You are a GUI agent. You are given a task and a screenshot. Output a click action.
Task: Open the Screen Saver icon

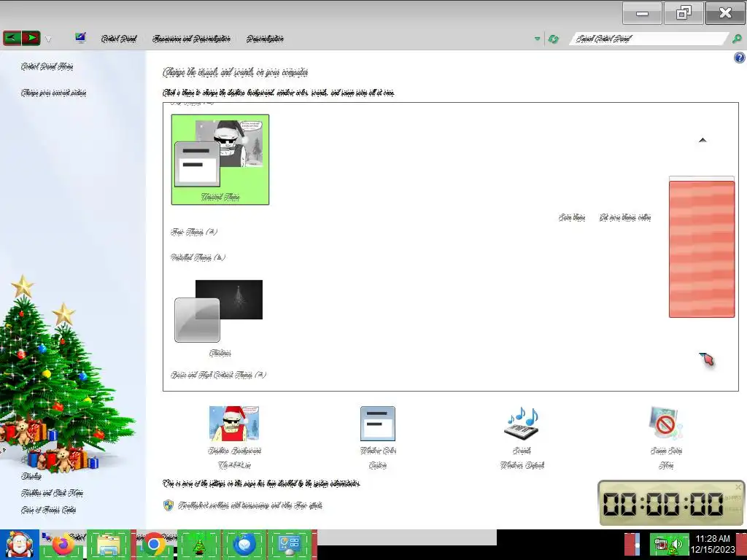665,424
